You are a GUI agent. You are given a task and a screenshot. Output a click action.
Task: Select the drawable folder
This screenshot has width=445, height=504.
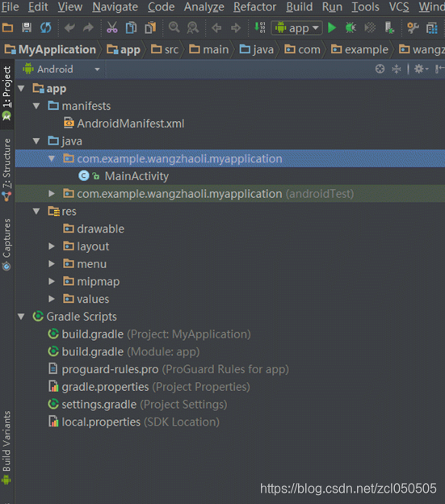94,229
